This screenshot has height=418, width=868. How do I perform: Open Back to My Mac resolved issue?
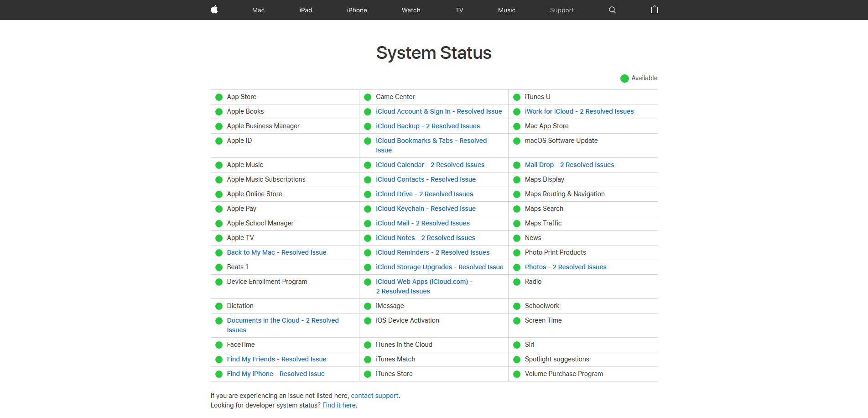point(276,252)
